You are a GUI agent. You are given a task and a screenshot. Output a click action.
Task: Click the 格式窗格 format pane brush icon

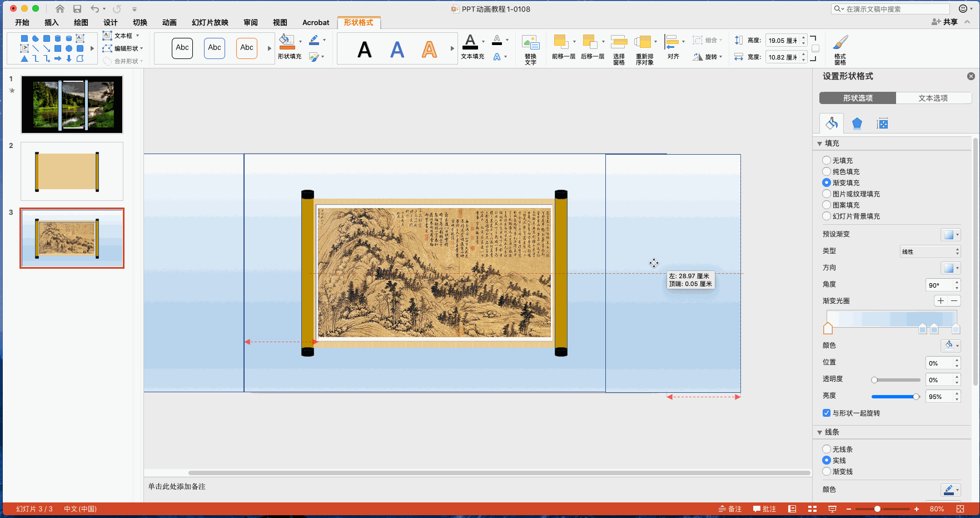coord(840,43)
